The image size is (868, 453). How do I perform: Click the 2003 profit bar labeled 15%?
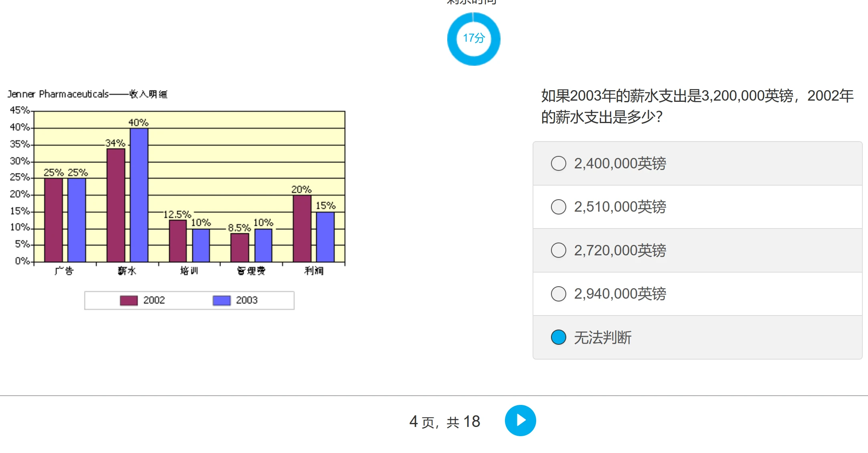[325, 237]
